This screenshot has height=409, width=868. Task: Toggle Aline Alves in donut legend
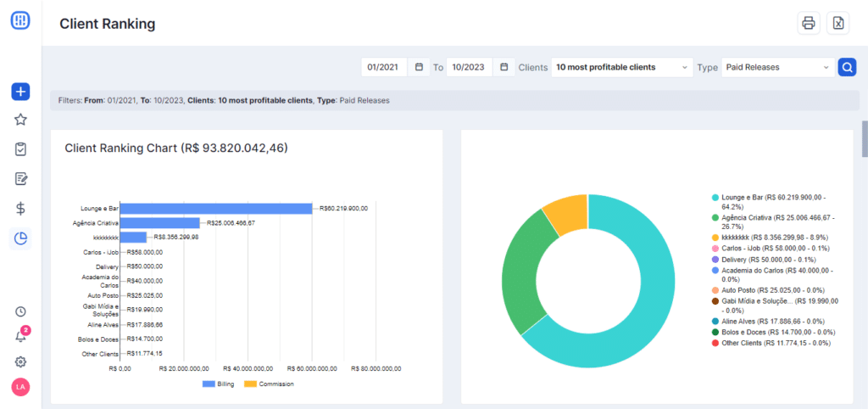[770, 321]
